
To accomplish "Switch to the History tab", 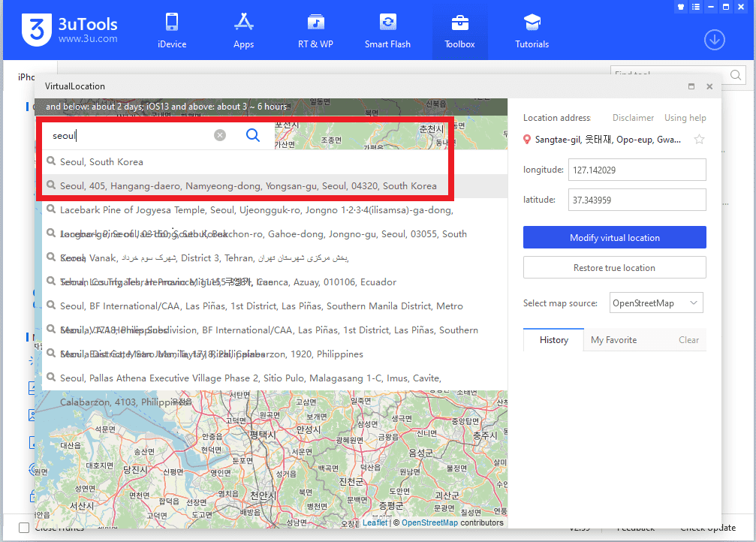I will (553, 340).
